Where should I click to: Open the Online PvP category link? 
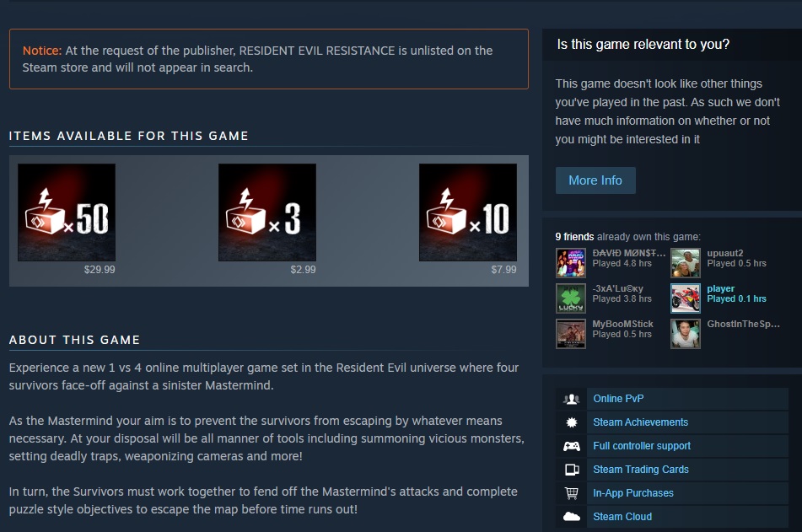pos(618,399)
